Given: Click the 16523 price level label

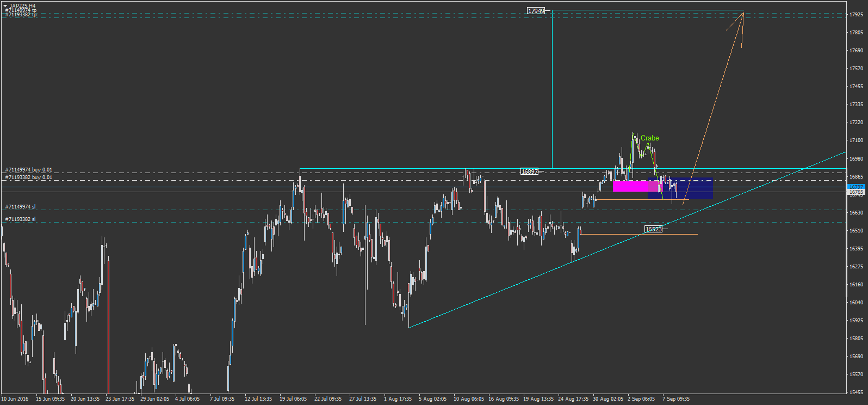Looking at the screenshot, I should coord(653,229).
